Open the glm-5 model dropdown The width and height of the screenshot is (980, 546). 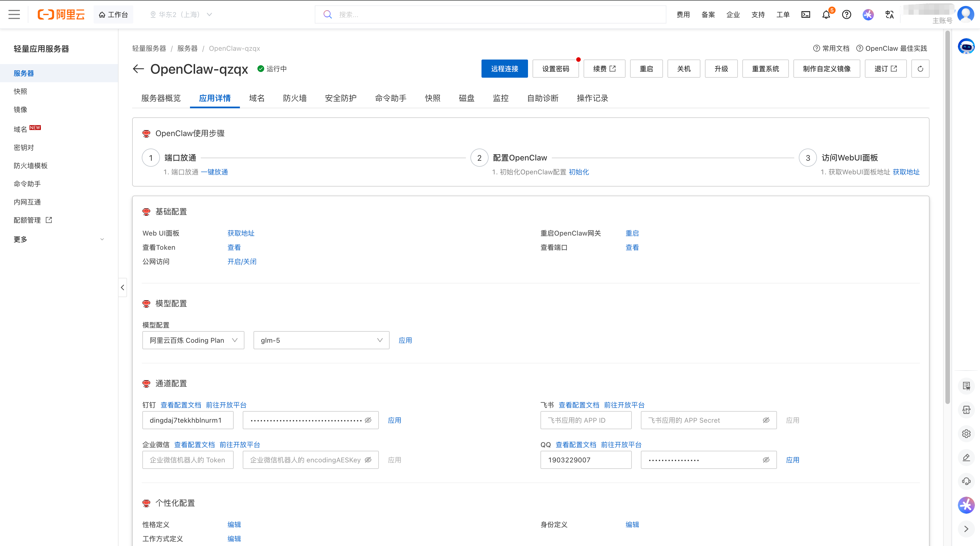coord(321,340)
